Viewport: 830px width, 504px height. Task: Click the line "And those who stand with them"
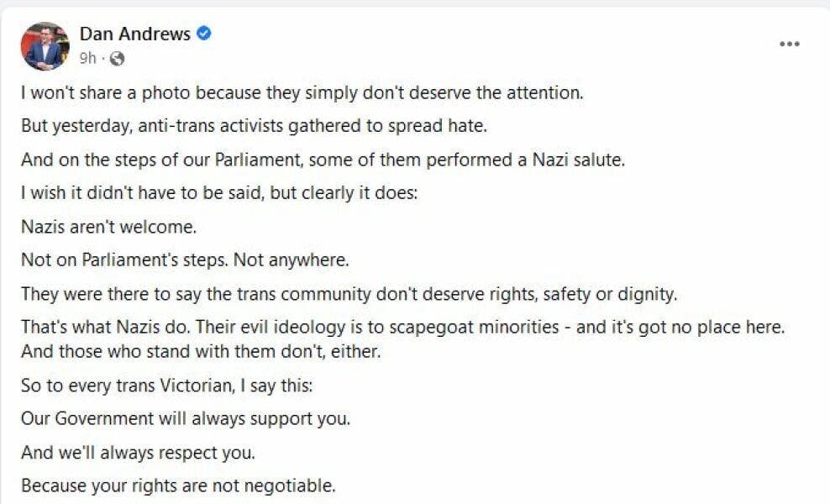pos(201,351)
